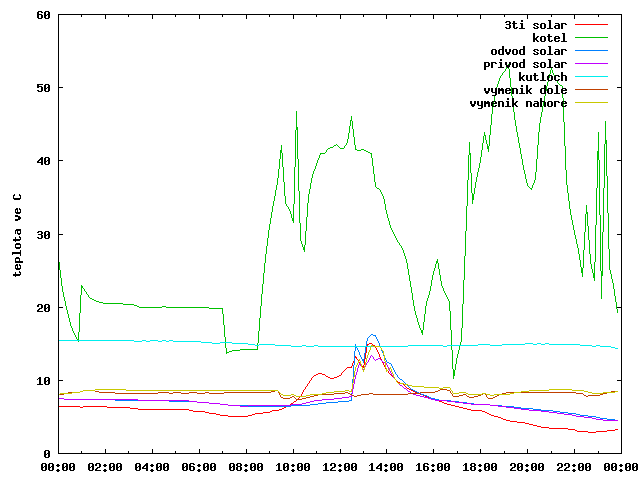The image size is (640, 480).
Task: Click the 'odvod solar' legend label
Action: (x=529, y=51)
